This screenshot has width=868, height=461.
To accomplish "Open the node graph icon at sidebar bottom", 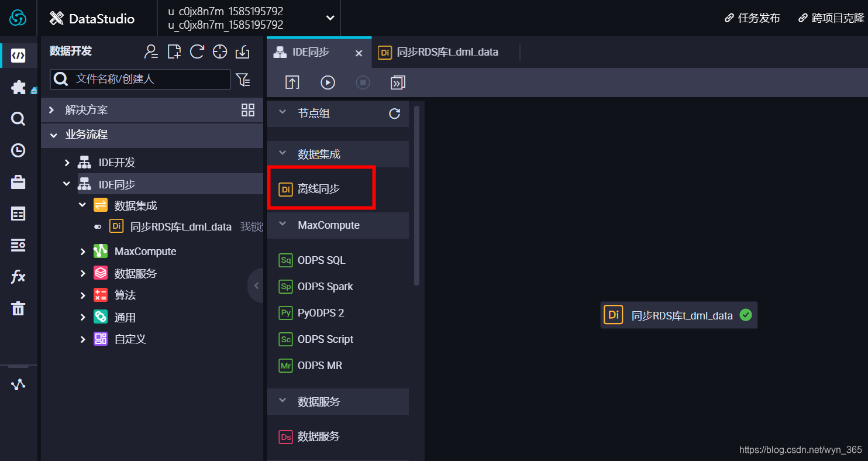I will pos(18,384).
